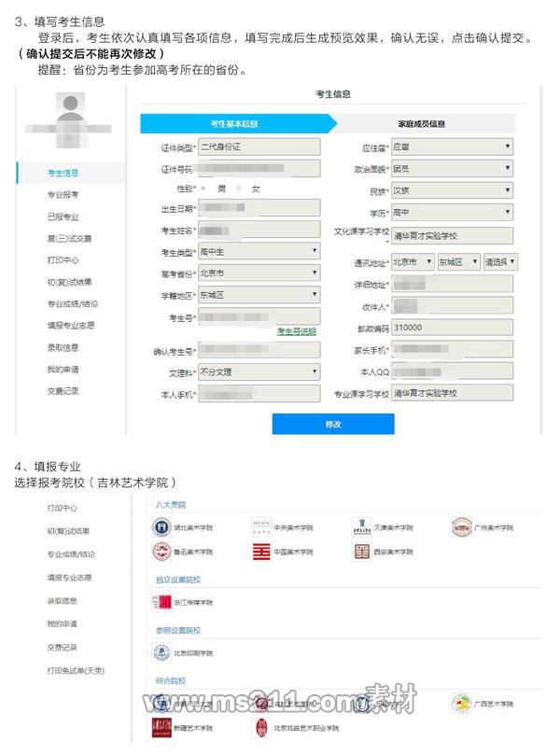560x755 pixels.
Task: Expand the 政治面貌 dropdown
Action: click(x=451, y=169)
